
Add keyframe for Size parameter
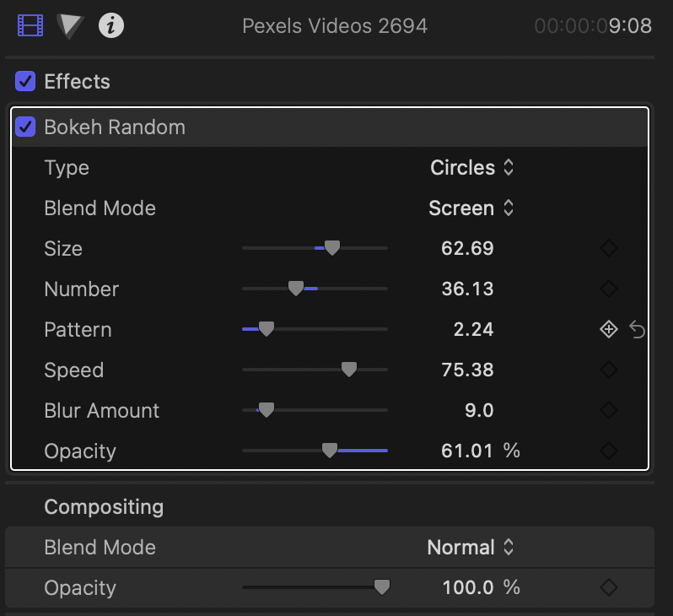(x=609, y=248)
